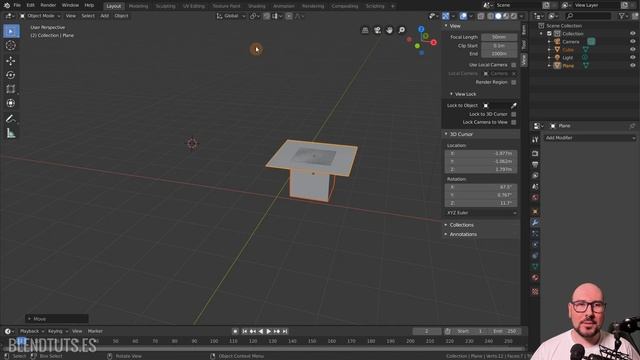Open the Modifier properties wrench tab
This screenshot has height=360, width=640.
[x=535, y=222]
